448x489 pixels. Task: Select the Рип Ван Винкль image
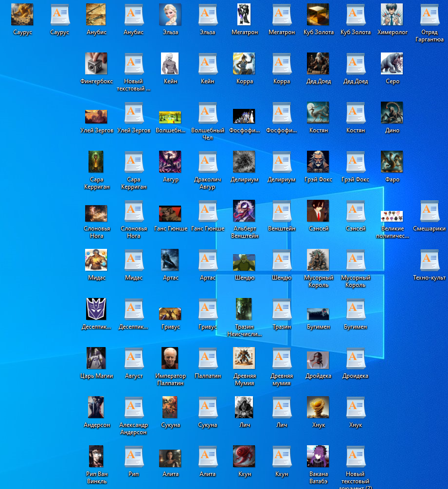96,456
